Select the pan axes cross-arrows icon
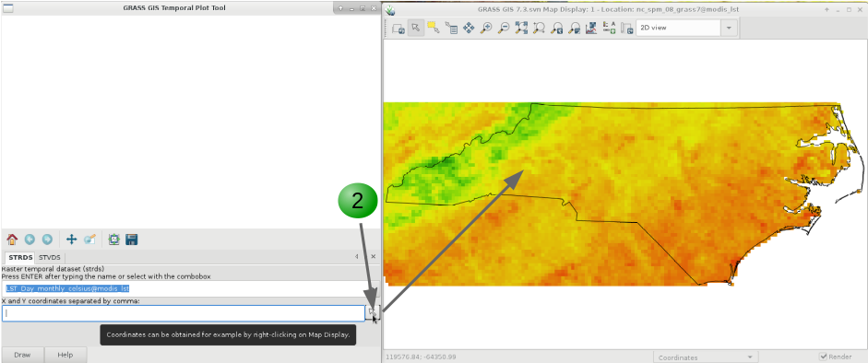Screen dimensions: 868x363 point(71,240)
